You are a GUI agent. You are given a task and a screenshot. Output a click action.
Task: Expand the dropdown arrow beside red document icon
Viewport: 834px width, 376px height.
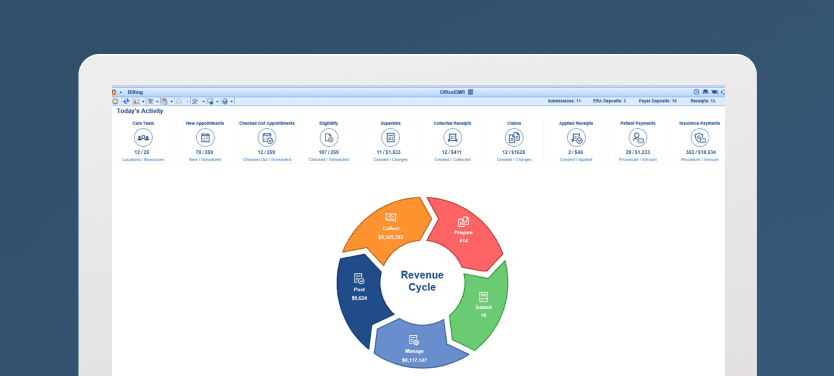(172, 102)
